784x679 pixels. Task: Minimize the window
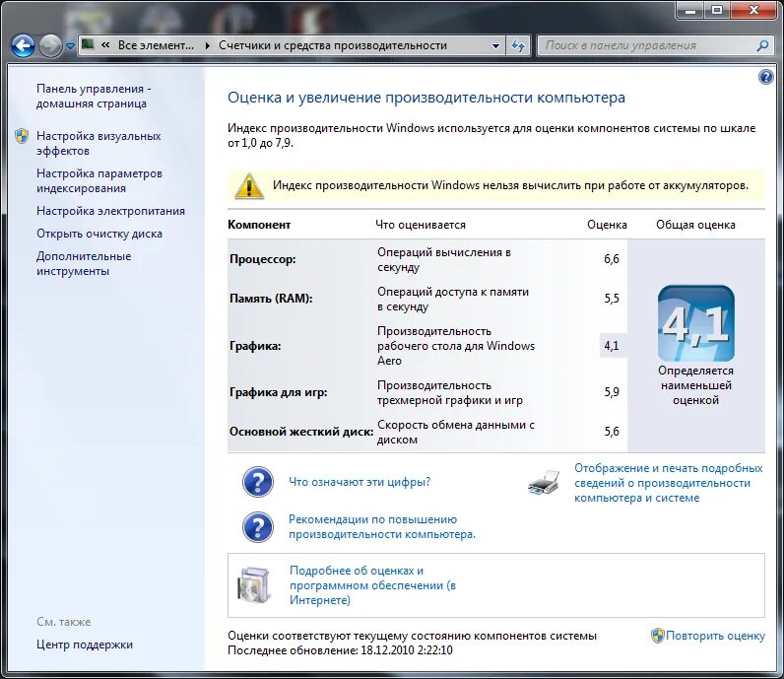click(690, 11)
